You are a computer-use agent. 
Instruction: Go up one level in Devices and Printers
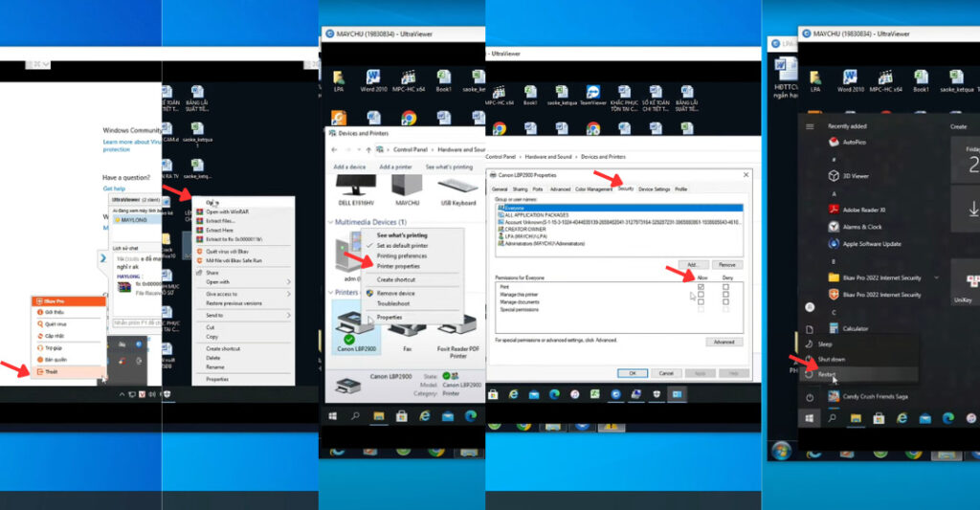pyautogui.click(x=368, y=149)
